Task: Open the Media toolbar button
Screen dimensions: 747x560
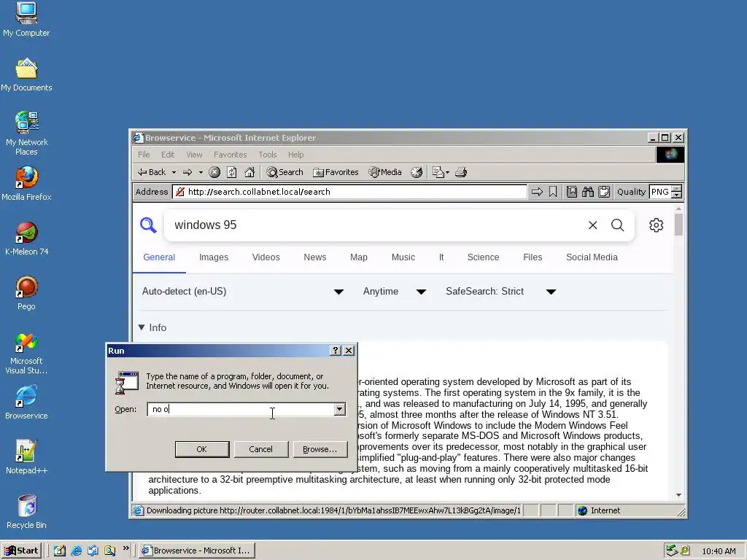Action: (385, 172)
